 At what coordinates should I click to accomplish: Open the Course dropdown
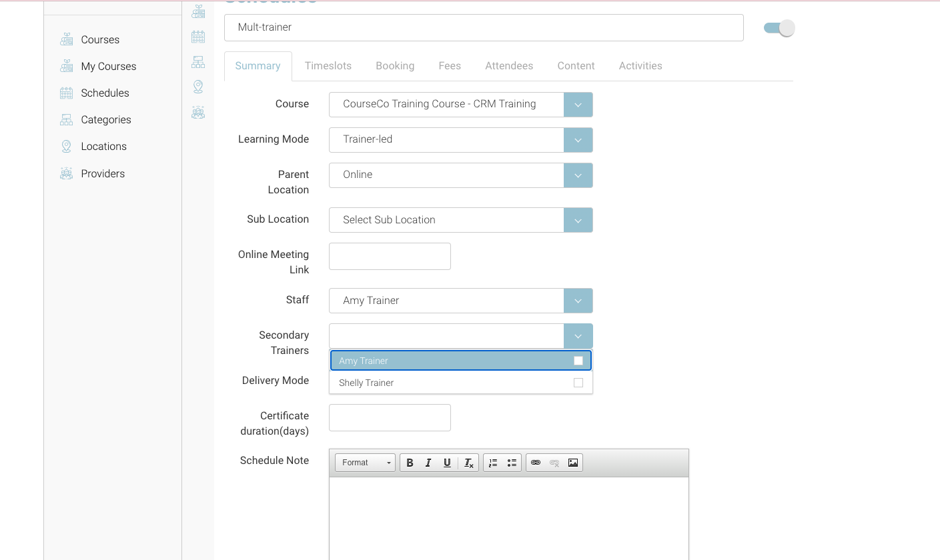(x=578, y=105)
